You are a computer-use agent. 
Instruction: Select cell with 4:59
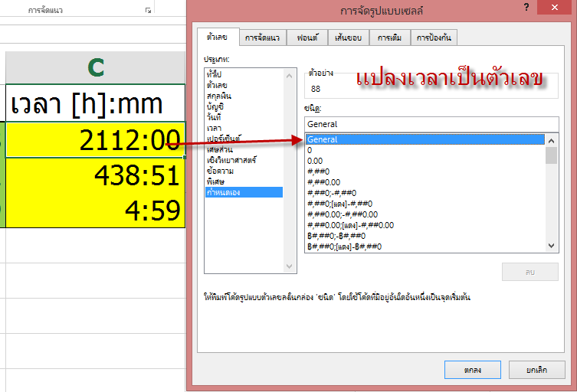pos(96,210)
